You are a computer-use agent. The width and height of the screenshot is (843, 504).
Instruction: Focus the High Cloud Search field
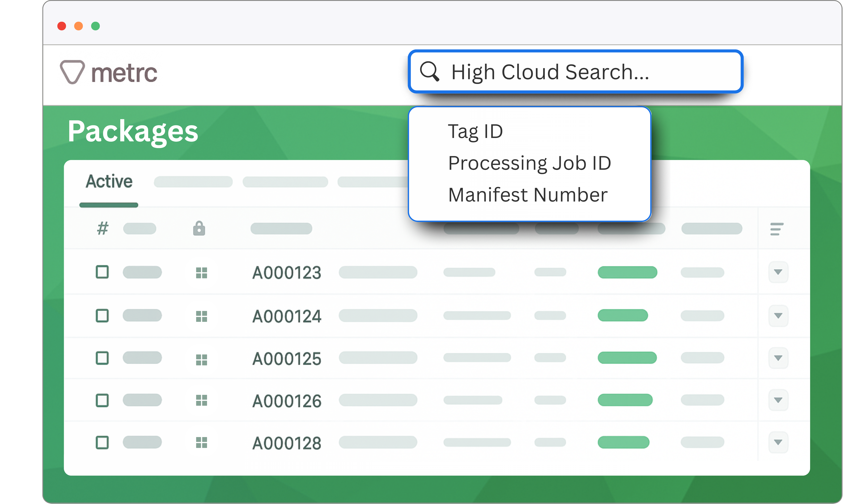pos(576,72)
